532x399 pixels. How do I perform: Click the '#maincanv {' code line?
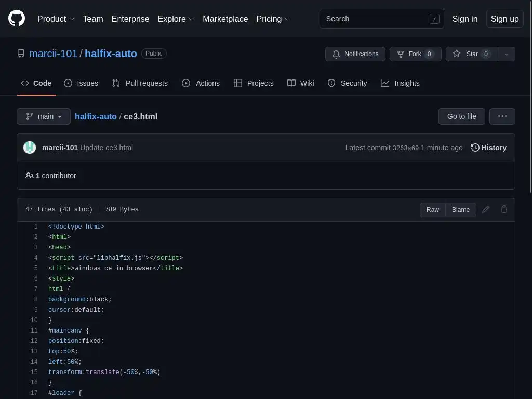69,330
